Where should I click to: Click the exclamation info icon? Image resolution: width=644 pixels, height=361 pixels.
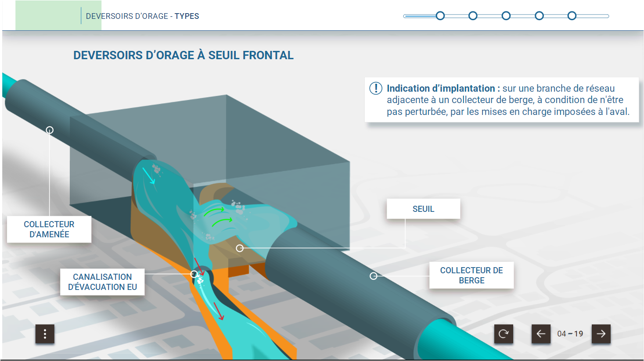pos(376,88)
